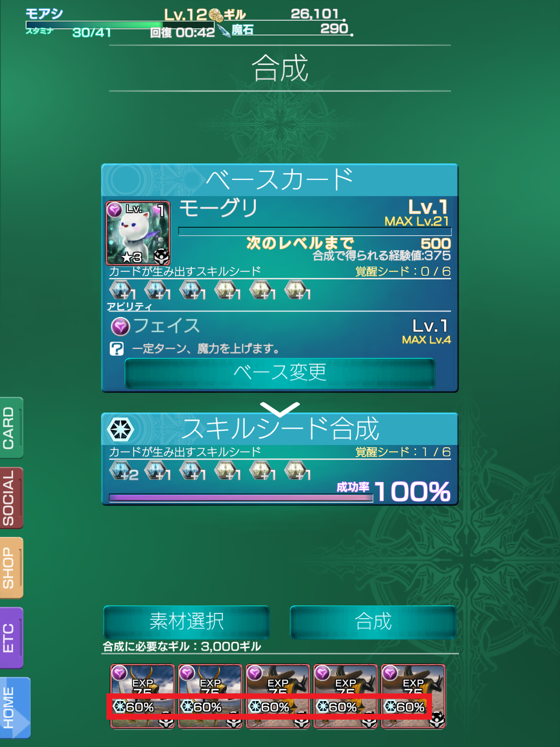Tap the magic stone crystal icon
Image resolution: width=560 pixels, height=747 pixels.
tap(224, 31)
